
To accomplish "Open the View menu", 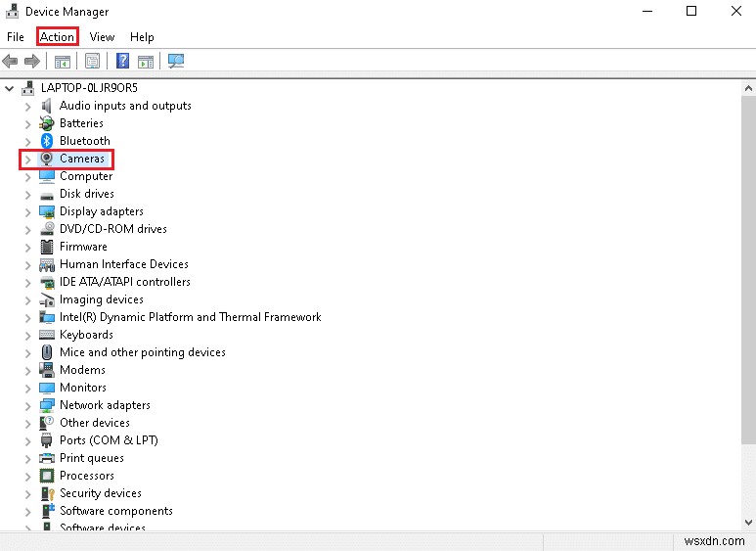I will point(103,37).
